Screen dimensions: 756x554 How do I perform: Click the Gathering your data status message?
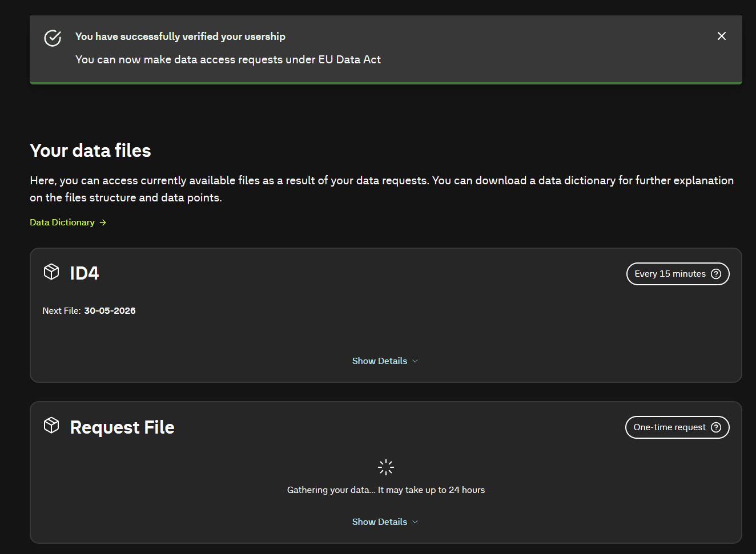[x=386, y=490]
